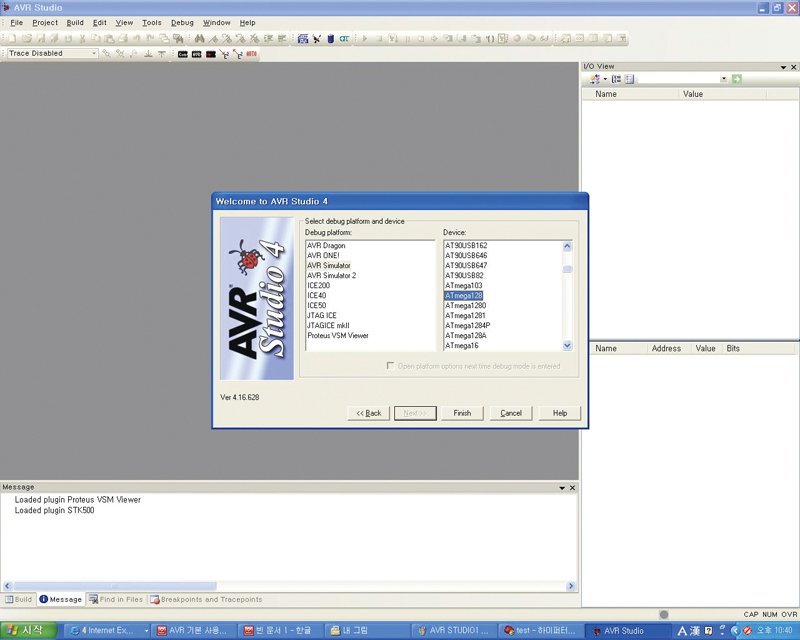Click the Finish button

(x=462, y=413)
